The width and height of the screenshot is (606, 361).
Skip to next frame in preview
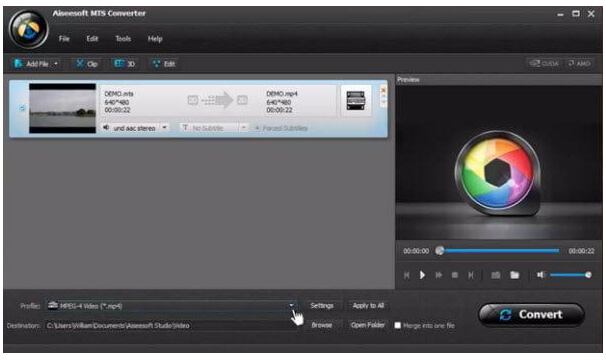click(471, 275)
